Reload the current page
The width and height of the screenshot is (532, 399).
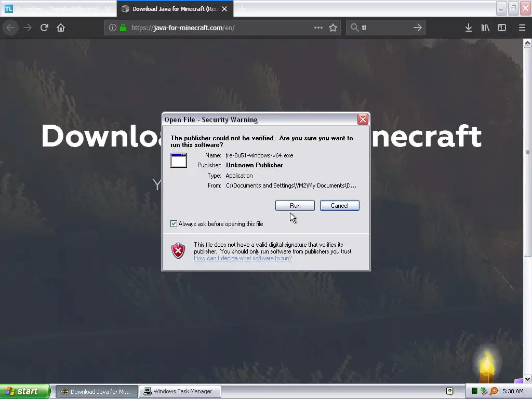pos(44,28)
